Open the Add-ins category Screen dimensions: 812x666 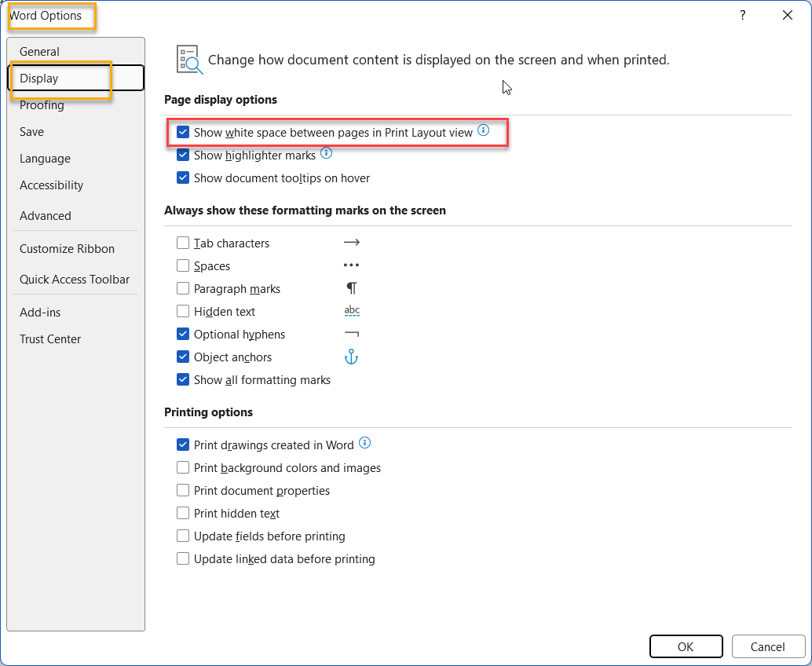(x=75, y=313)
